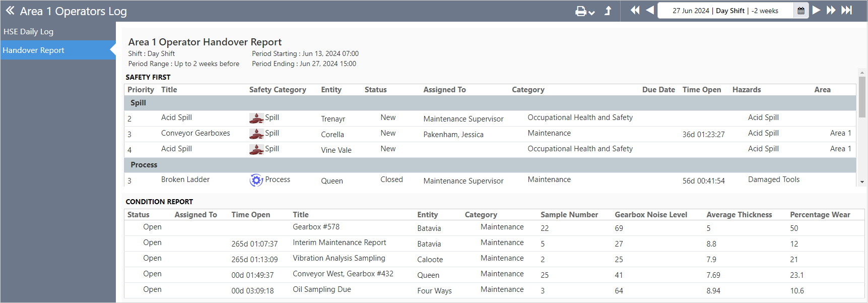This screenshot has height=303, width=868.
Task: Go to the previous shift period
Action: click(x=650, y=10)
